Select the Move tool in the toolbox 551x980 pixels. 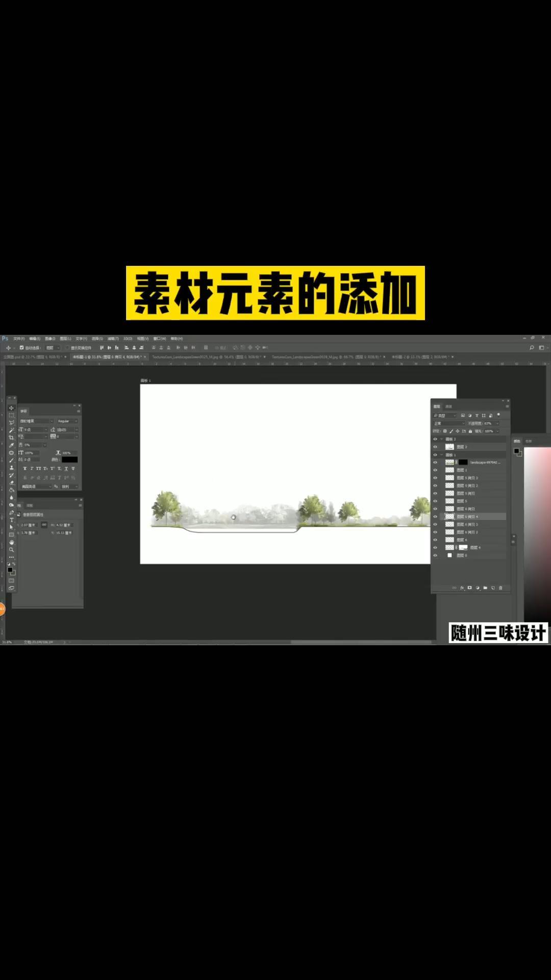11,408
